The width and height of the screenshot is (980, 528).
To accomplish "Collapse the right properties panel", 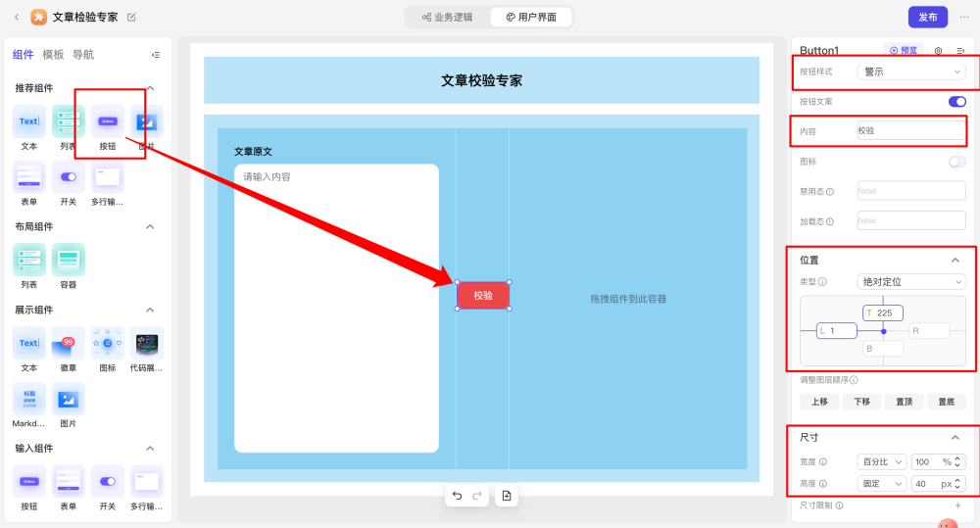I will (960, 51).
